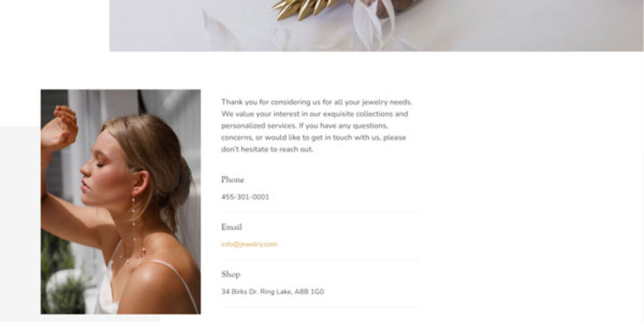Click the divider line beneath the phone number

click(x=322, y=212)
